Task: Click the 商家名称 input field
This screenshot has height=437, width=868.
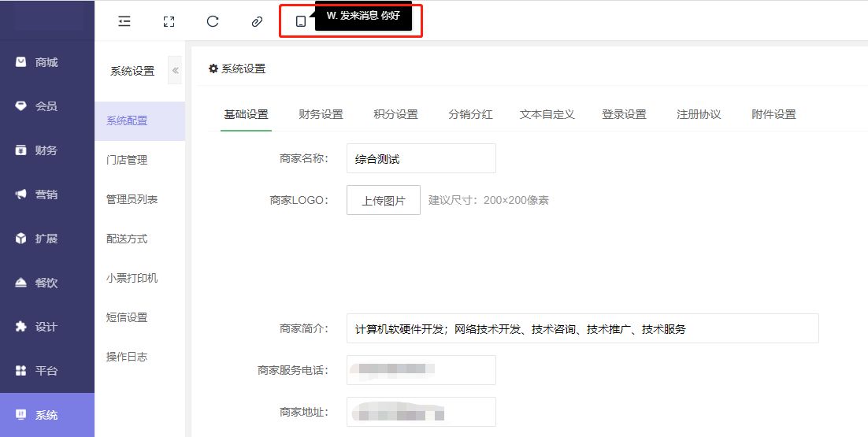Action: (421, 158)
